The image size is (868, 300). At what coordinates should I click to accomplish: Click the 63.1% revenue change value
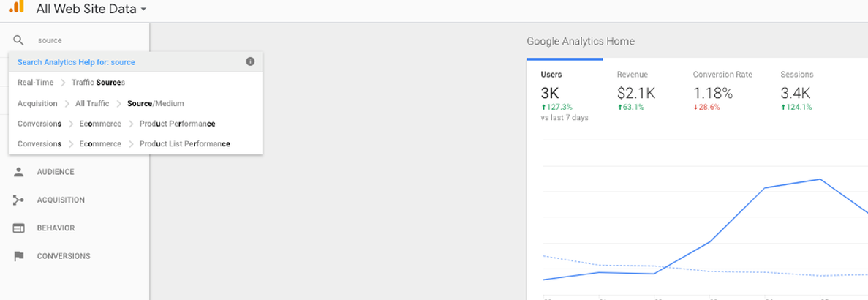click(x=630, y=108)
